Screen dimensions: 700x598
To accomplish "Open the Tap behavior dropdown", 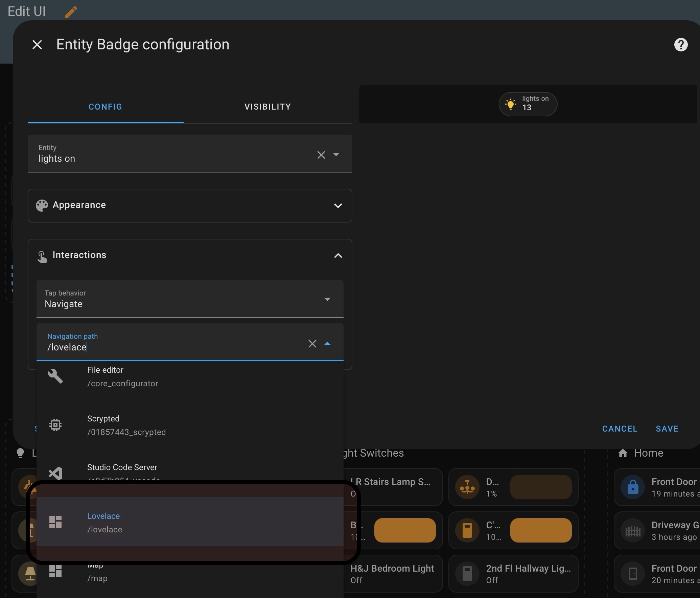I will (x=190, y=299).
